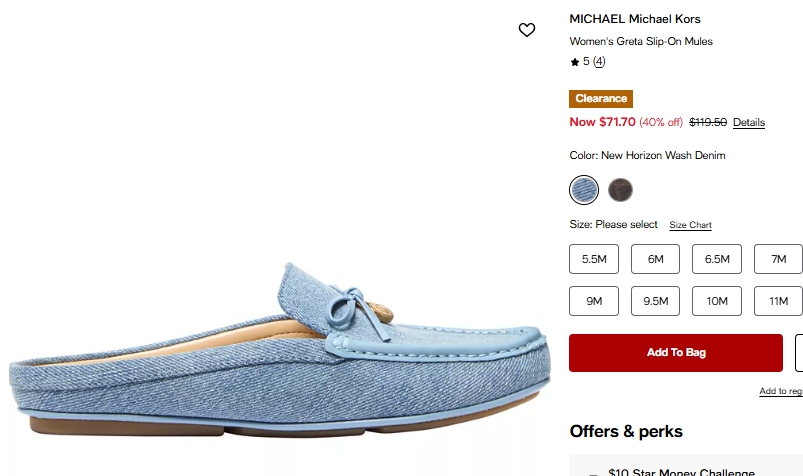Click the Add to registry link
The image size is (803, 476).
[x=781, y=391]
